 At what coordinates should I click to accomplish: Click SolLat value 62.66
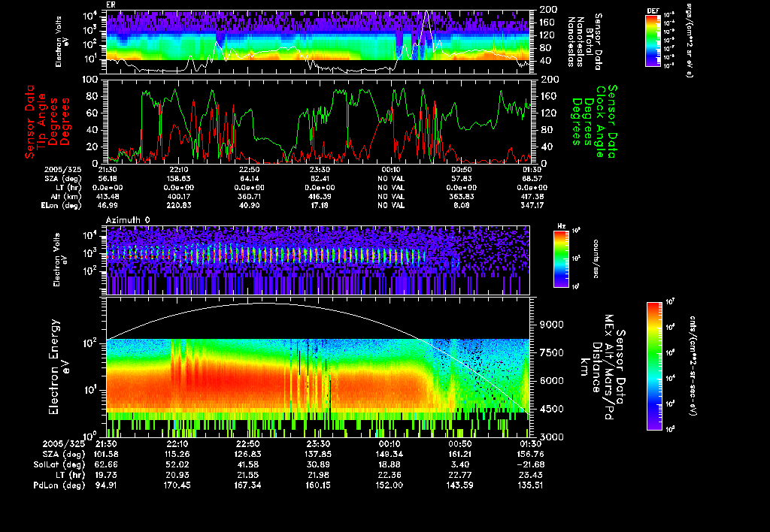tap(108, 465)
